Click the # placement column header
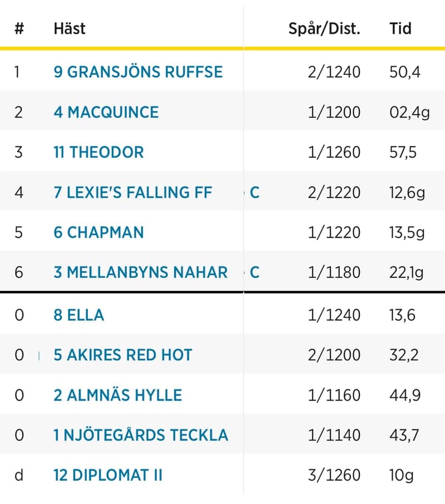 click(x=19, y=28)
